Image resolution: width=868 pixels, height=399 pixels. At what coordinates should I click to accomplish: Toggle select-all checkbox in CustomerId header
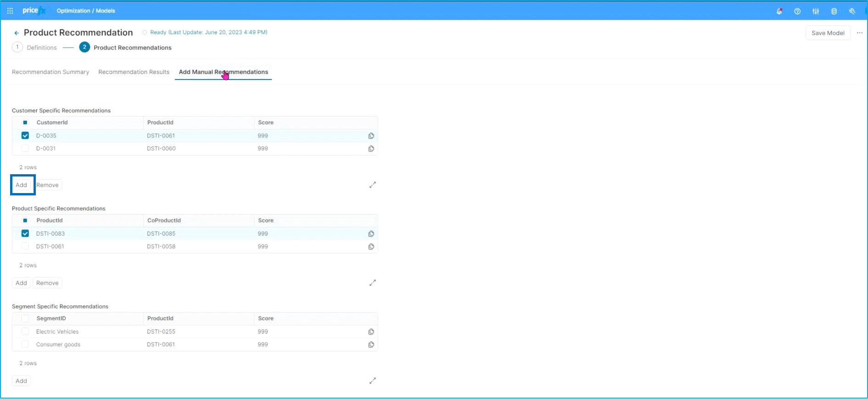tap(25, 123)
